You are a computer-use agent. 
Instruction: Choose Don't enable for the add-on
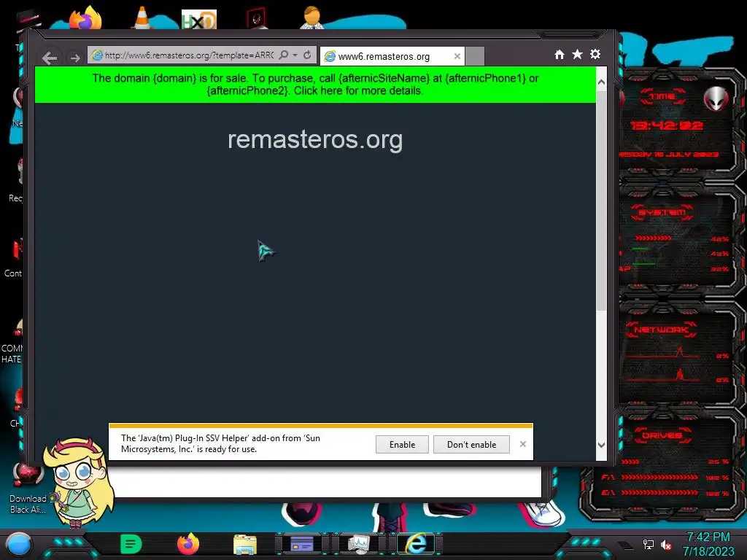pos(471,444)
